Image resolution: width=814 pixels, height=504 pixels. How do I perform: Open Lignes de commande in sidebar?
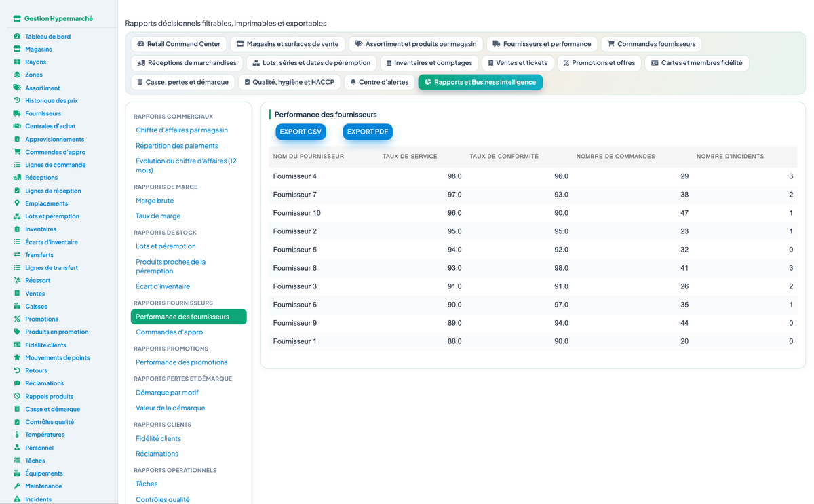[x=56, y=165]
